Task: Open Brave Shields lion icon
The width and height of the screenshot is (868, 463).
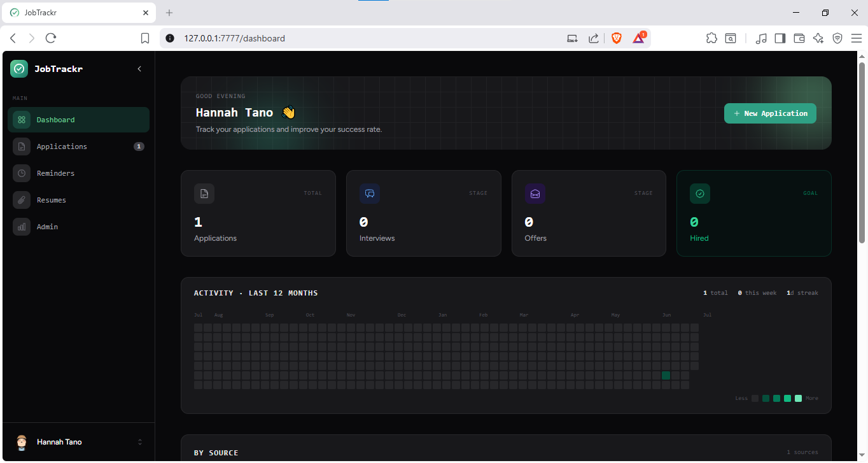Action: point(617,38)
